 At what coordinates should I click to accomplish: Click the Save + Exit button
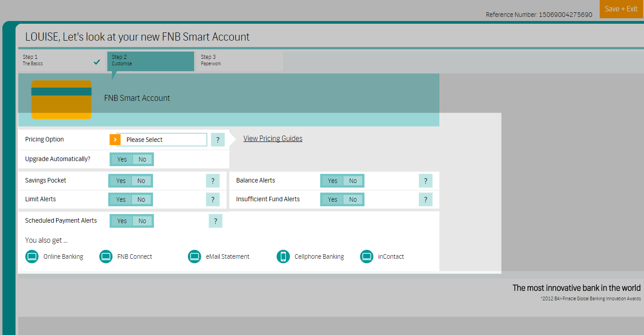[621, 9]
